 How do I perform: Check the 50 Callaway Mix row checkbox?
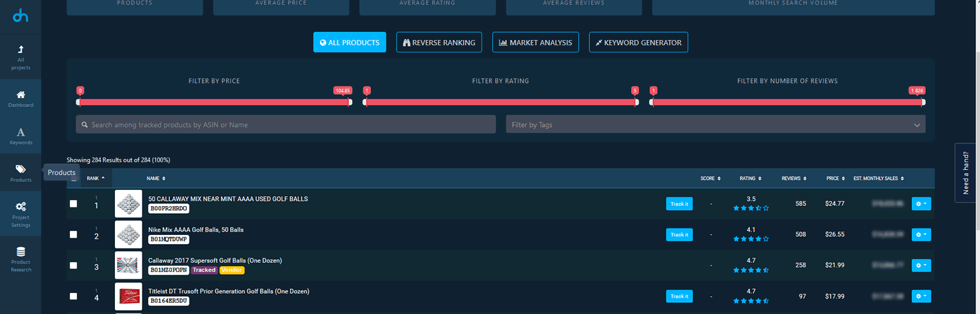(73, 204)
